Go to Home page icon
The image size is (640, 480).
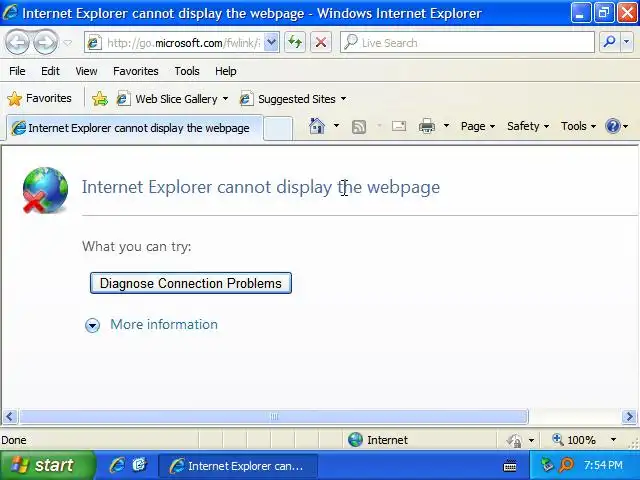click(317, 126)
